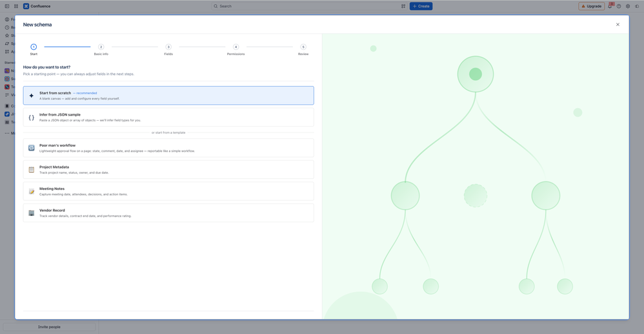644x334 pixels.
Task: Open search filter icon inside search bar
Action: [x=403, y=6]
